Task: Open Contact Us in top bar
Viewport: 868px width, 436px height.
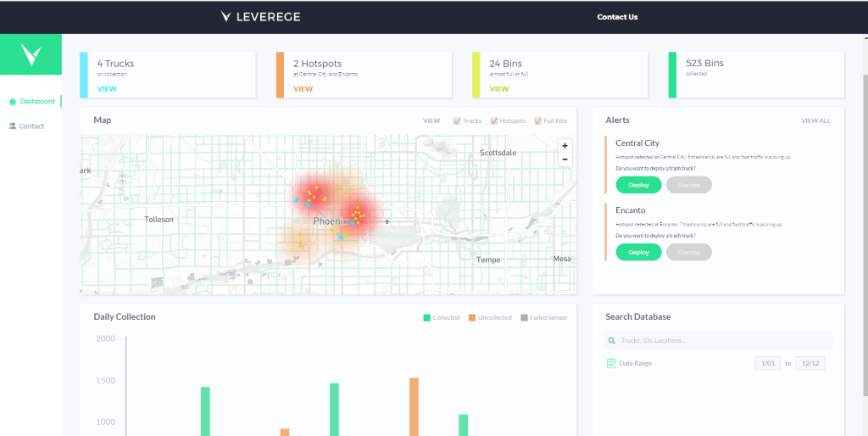Action: point(617,17)
